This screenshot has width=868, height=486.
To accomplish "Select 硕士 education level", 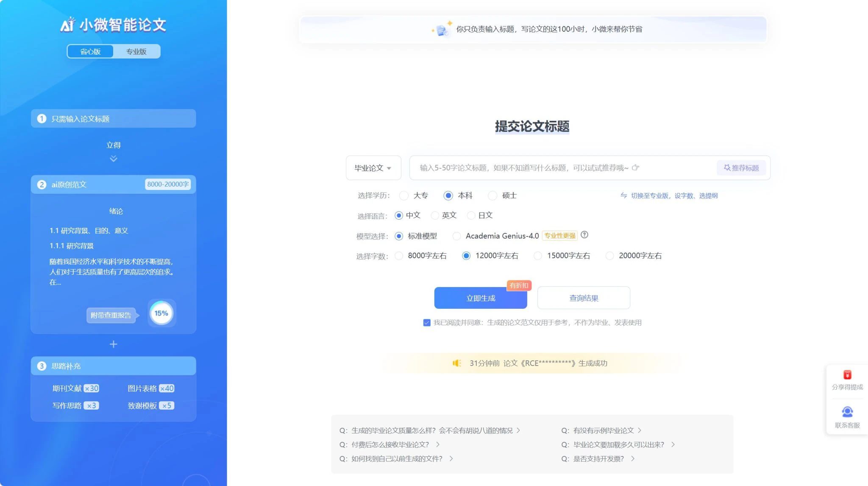I will 492,196.
